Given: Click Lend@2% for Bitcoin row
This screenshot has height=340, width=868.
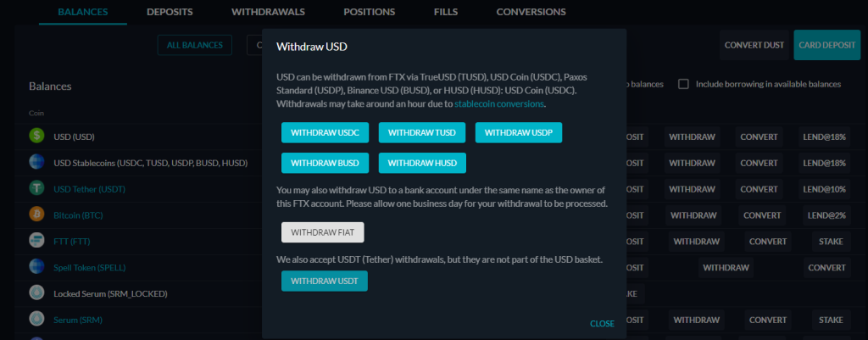Looking at the screenshot, I should tap(824, 215).
